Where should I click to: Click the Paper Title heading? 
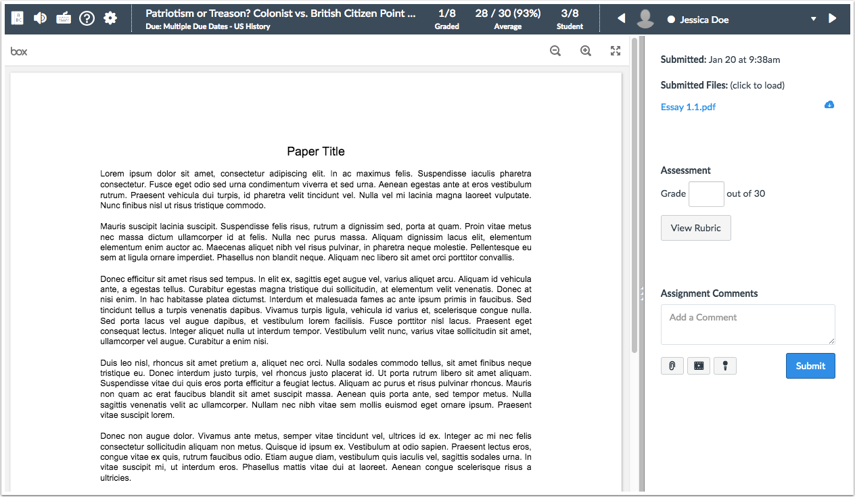(316, 152)
